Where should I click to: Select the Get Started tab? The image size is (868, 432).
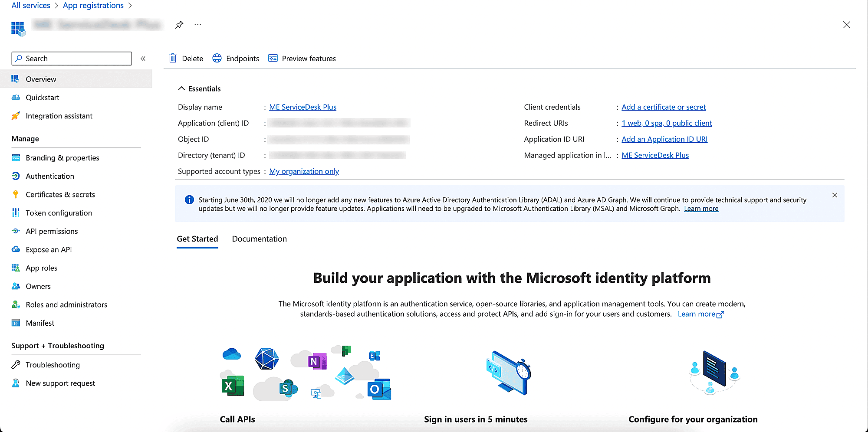[197, 239]
